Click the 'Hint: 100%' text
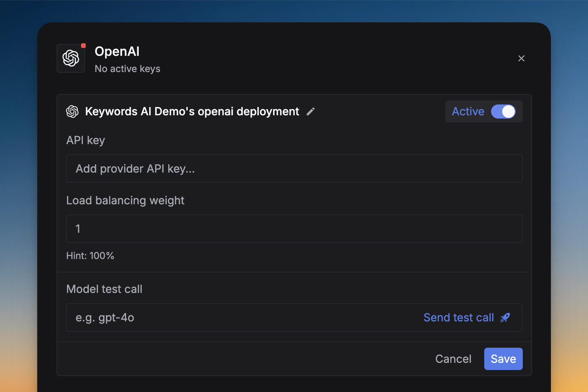Viewport: 588px width, 392px height. 90,256
